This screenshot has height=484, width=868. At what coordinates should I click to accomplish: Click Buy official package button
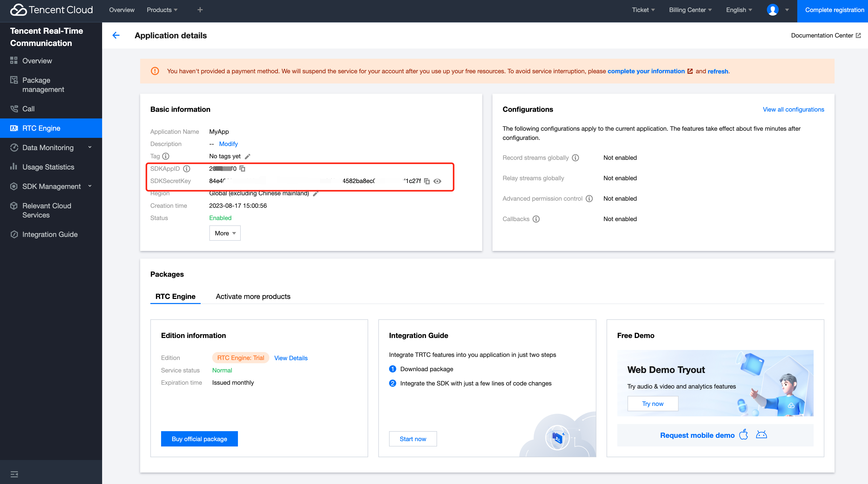(x=199, y=439)
